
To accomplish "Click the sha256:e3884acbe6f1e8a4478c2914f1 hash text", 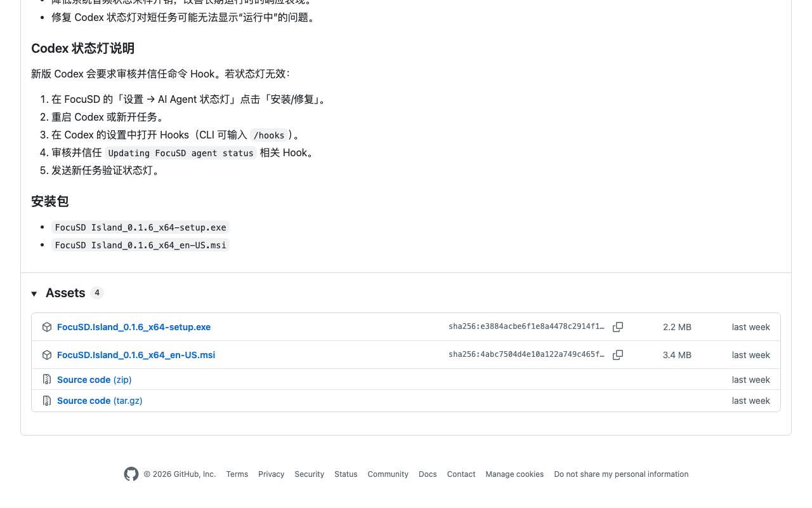I will click(x=527, y=326).
